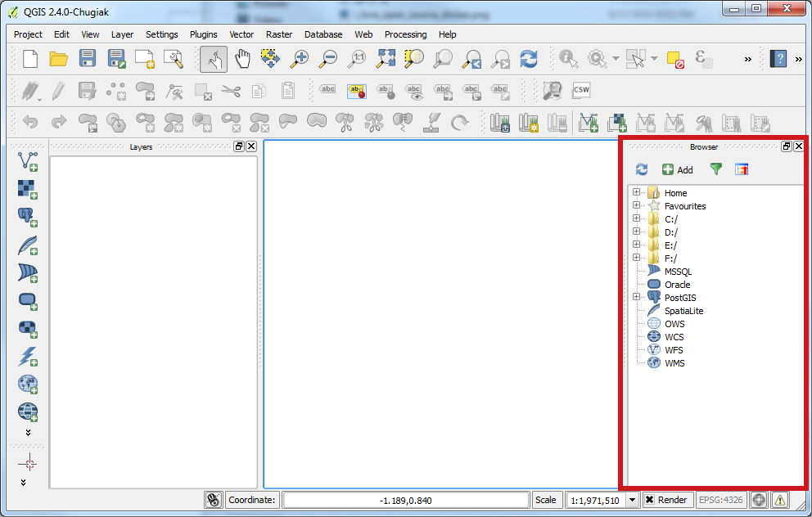812x517 pixels.
Task: Open the Scale dropdown combo box
Action: pos(632,500)
